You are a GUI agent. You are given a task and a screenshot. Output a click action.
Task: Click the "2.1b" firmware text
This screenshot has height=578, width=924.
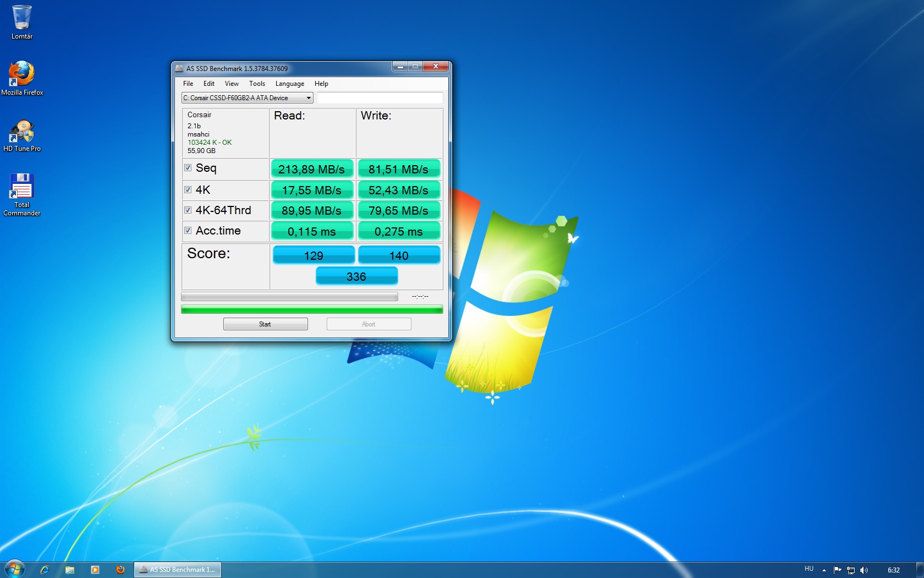[194, 126]
